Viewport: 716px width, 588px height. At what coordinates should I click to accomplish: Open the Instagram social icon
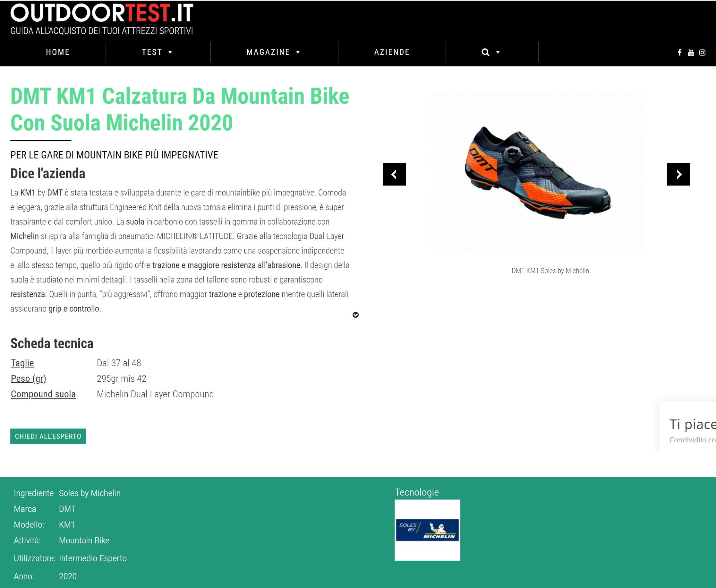click(x=703, y=53)
